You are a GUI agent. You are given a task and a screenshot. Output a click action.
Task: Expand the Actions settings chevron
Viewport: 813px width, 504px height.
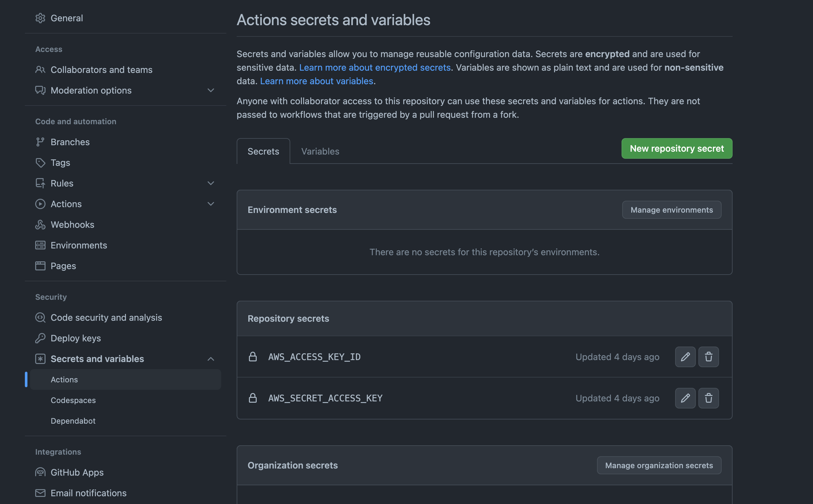tap(211, 204)
